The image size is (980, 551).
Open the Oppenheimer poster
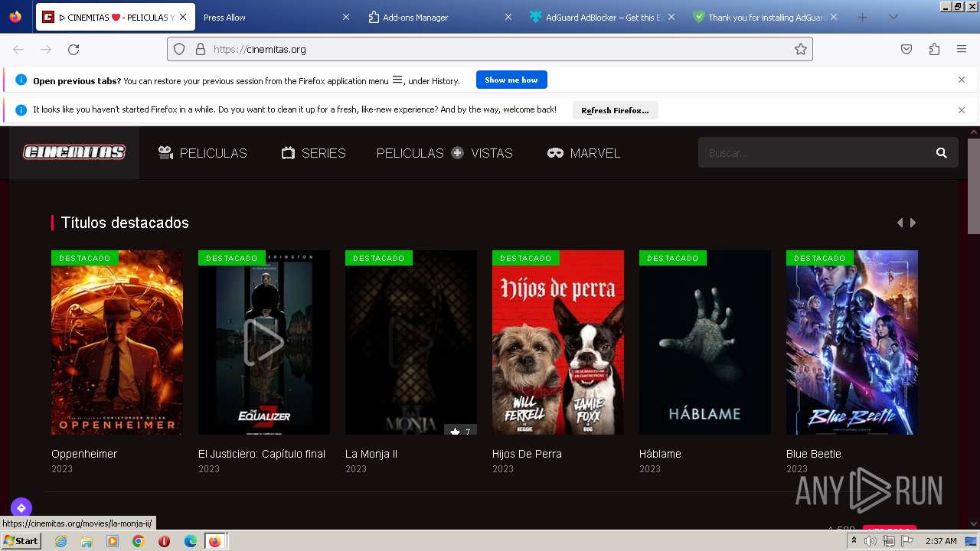coord(117,342)
